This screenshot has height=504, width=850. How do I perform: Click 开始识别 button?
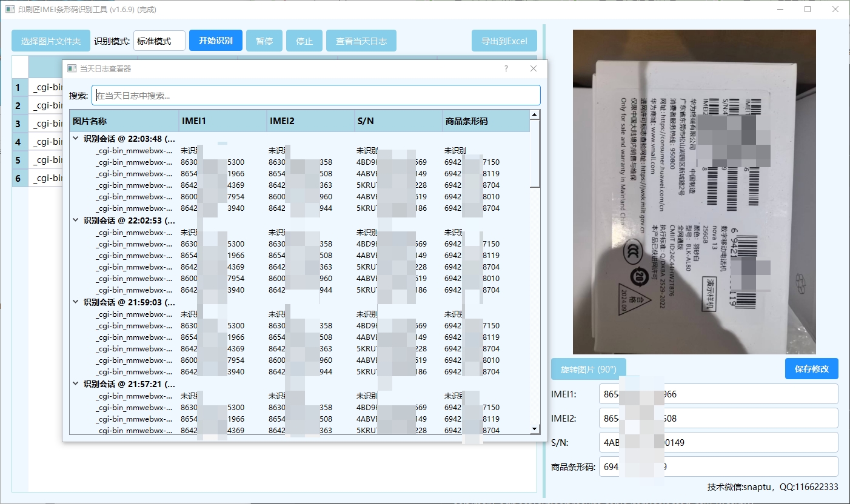(216, 41)
